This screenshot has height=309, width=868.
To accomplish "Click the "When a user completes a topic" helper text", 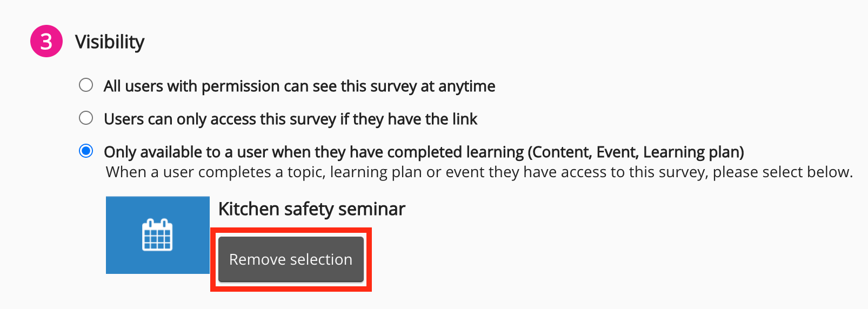I will [216, 172].
